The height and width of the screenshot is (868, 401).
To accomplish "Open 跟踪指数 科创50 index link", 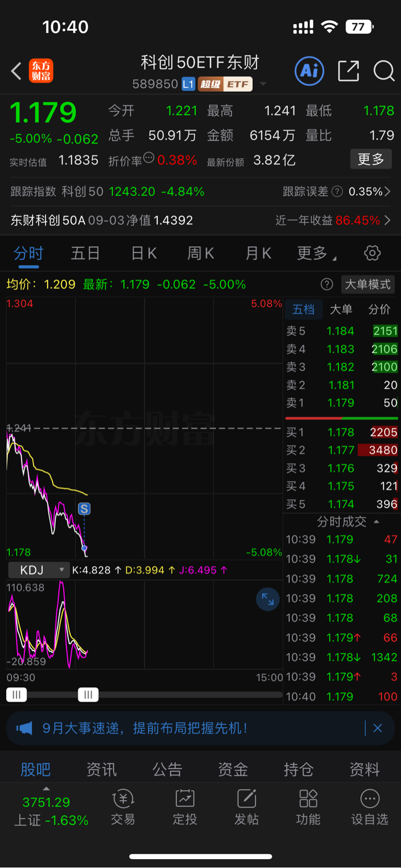I will click(107, 192).
